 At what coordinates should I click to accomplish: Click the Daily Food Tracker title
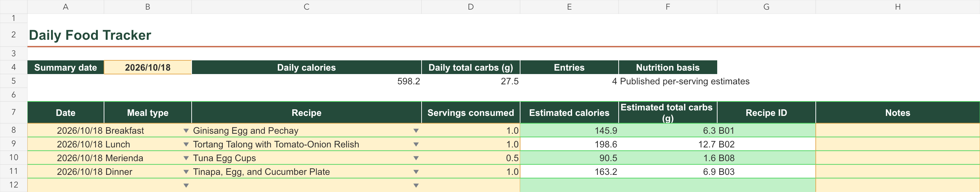pyautogui.click(x=90, y=35)
